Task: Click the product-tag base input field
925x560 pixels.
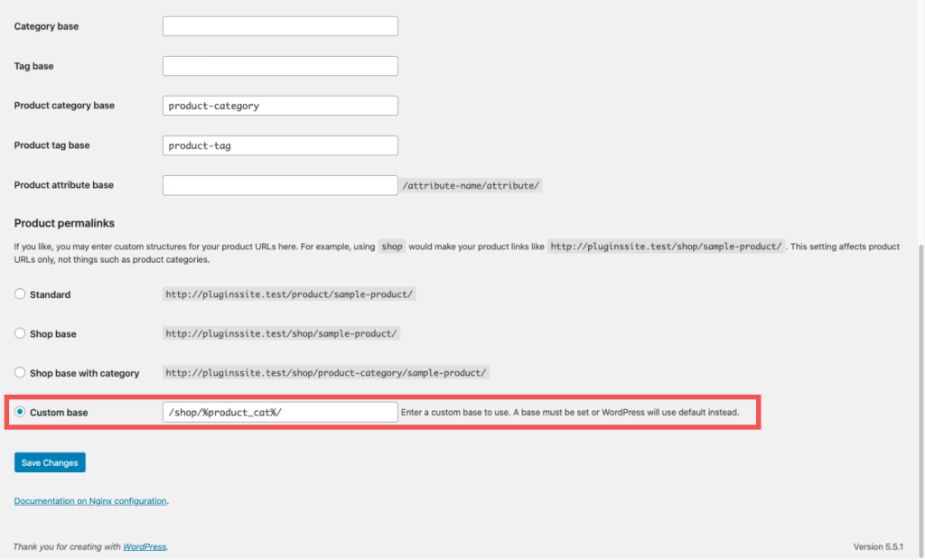Action: (x=279, y=145)
